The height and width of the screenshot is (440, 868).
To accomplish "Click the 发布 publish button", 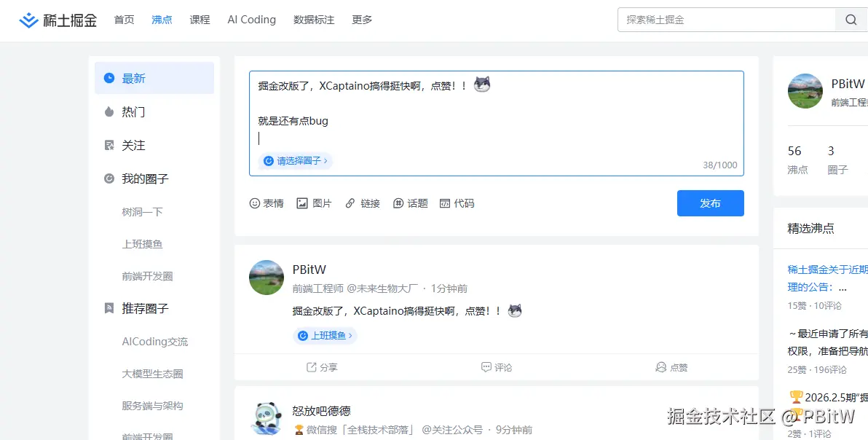I will [x=710, y=203].
